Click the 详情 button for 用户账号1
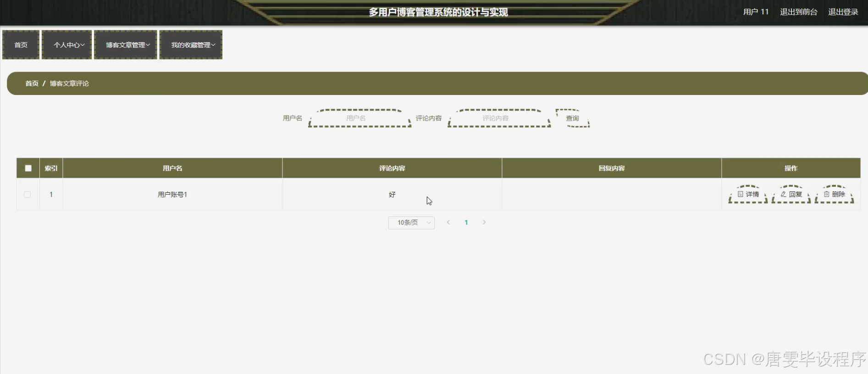Screen dimensions: 868x374 (748, 194)
